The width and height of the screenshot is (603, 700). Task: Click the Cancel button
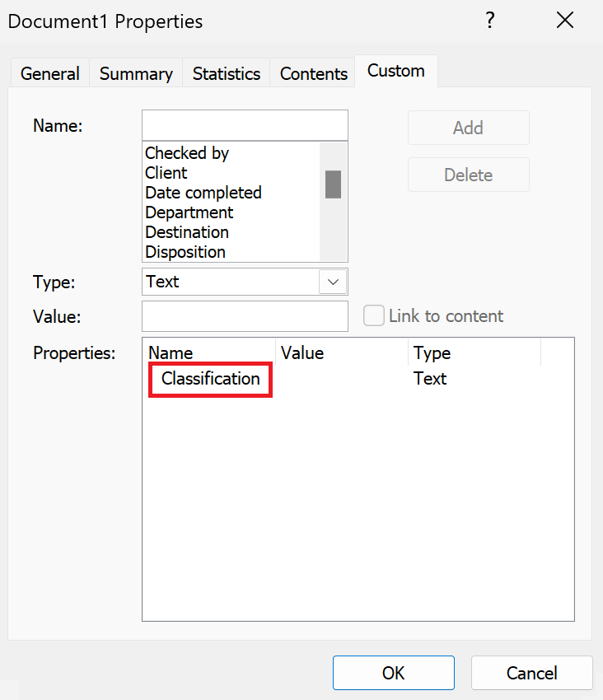531,673
